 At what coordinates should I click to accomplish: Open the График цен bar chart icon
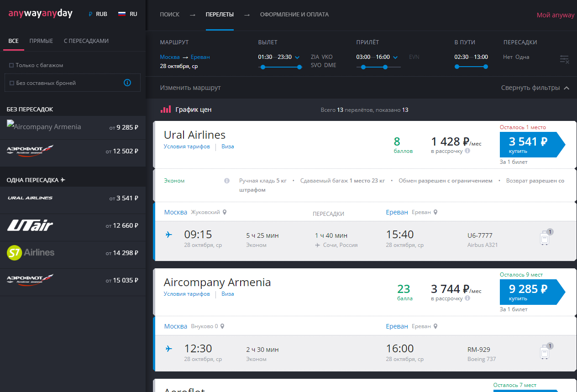point(165,110)
